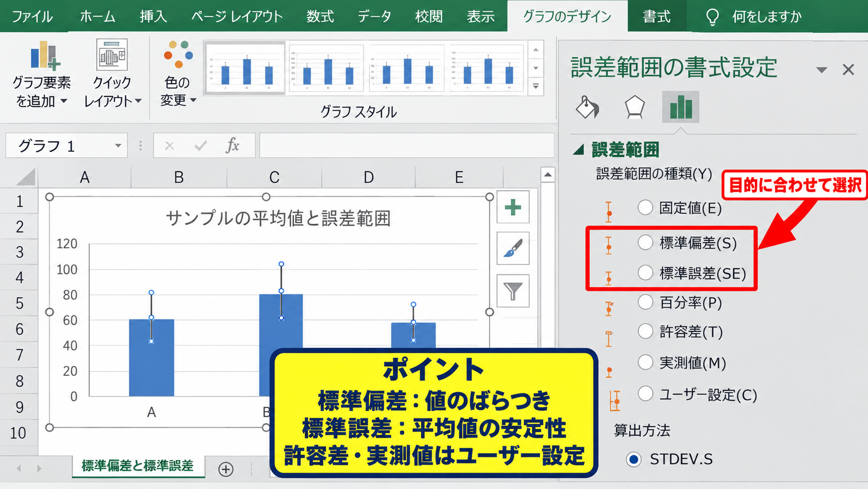Close the 誤差範囲の書式設定 pane

coord(848,70)
